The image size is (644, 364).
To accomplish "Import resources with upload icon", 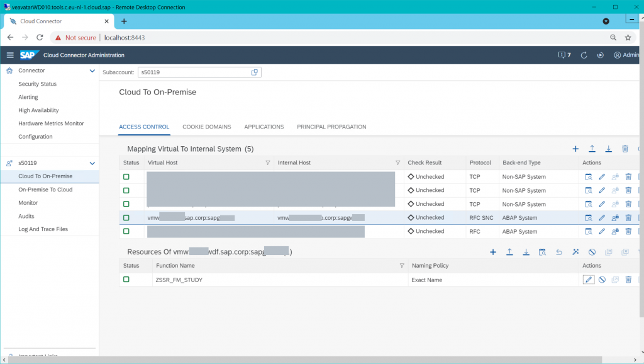I will [509, 252].
